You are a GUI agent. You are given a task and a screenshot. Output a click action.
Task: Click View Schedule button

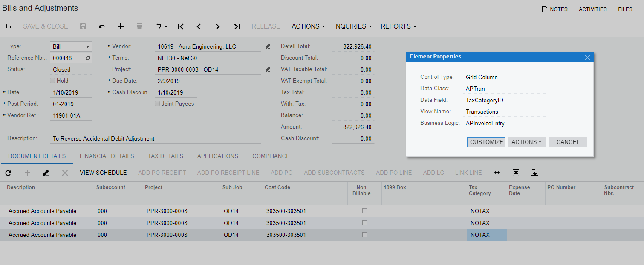point(103,173)
